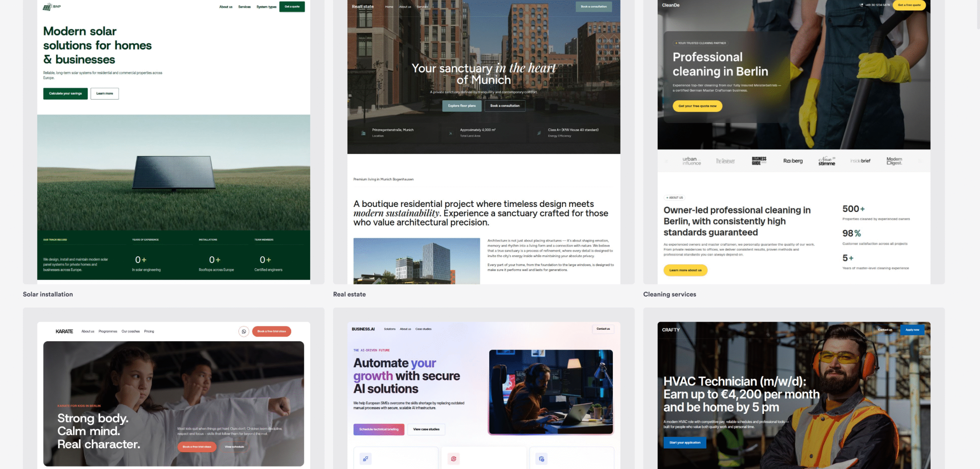Click Get your free quote now button
The height and width of the screenshot is (469, 980).
(x=697, y=106)
